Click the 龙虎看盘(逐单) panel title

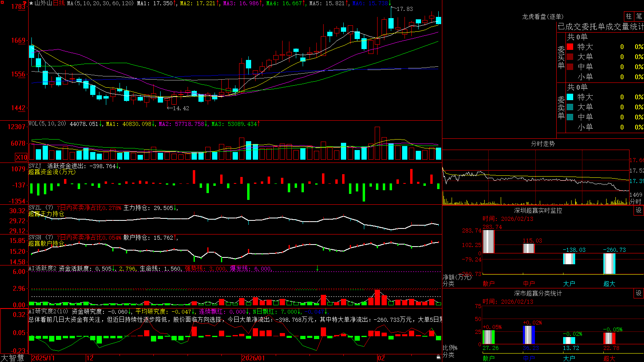543,16
